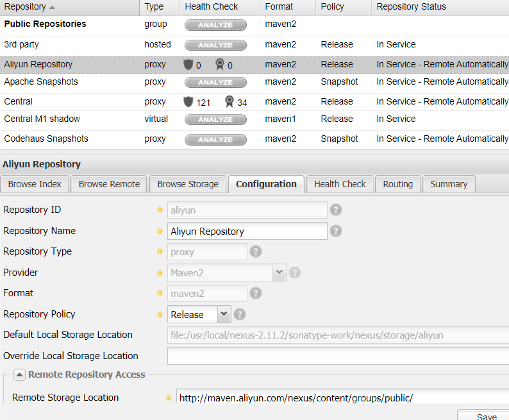Select the Apache Snapshots row
This screenshot has height=420, width=509.
254,83
